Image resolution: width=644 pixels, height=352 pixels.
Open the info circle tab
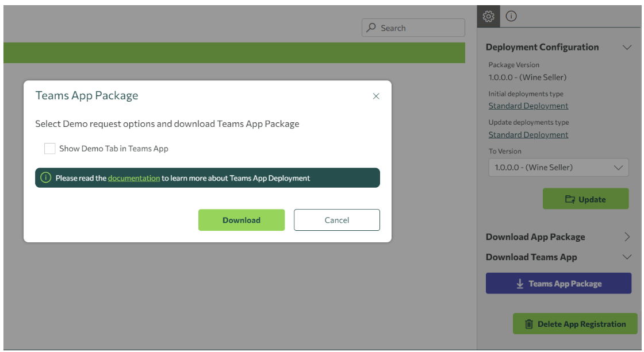pos(511,17)
